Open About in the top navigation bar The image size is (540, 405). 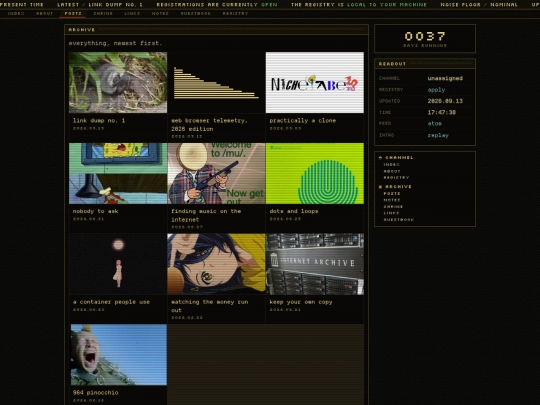[44, 13]
